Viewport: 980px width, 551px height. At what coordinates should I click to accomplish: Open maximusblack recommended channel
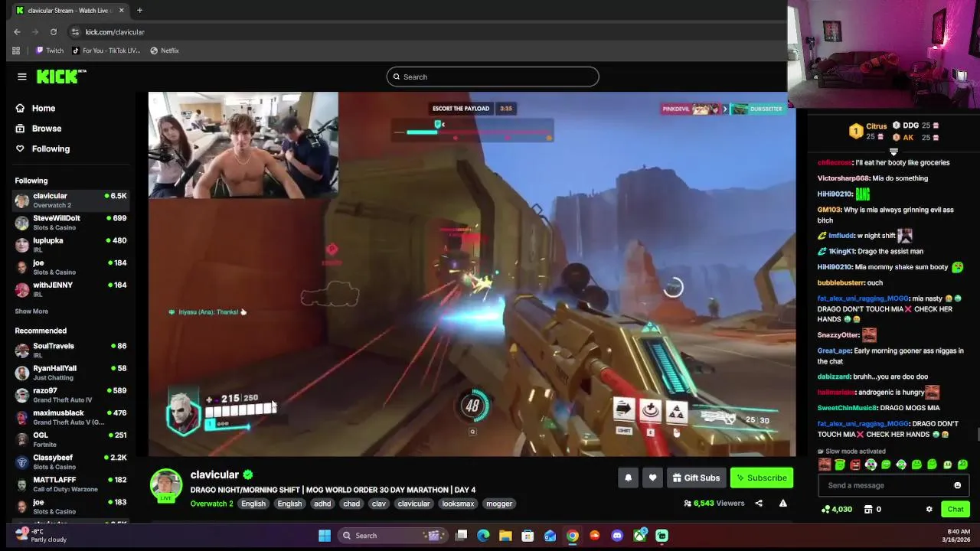pyautogui.click(x=70, y=417)
